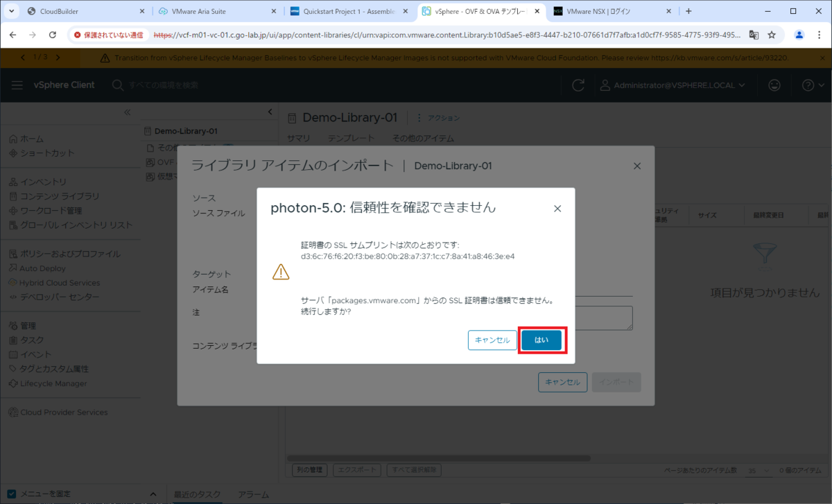
Task: Go to previous notification banner message
Action: 24,57
